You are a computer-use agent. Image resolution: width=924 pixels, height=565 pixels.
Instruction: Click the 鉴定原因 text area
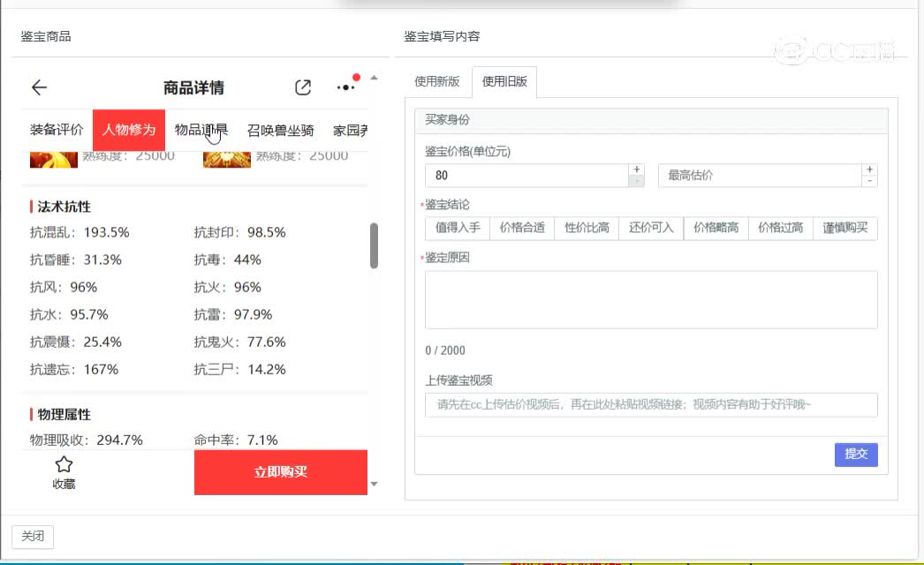pos(651,300)
